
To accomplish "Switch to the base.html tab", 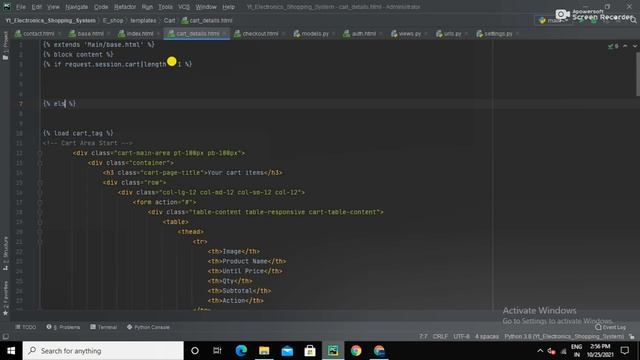I will coord(90,33).
